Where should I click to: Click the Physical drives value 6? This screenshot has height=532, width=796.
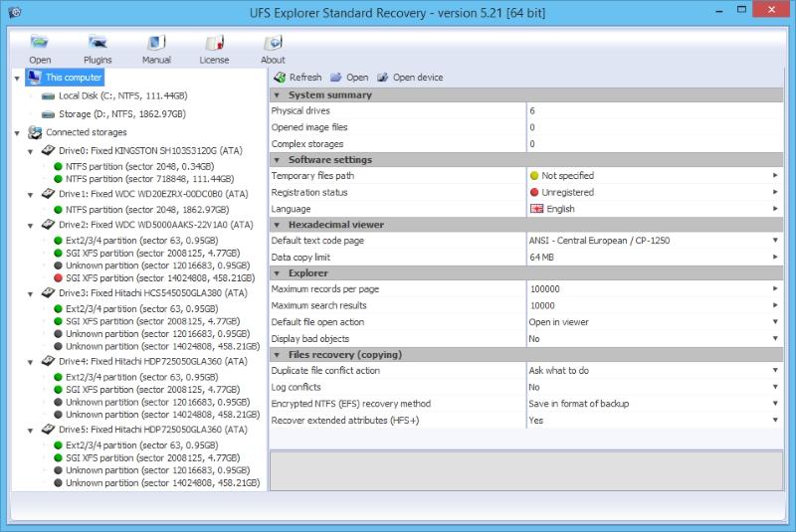(532, 110)
